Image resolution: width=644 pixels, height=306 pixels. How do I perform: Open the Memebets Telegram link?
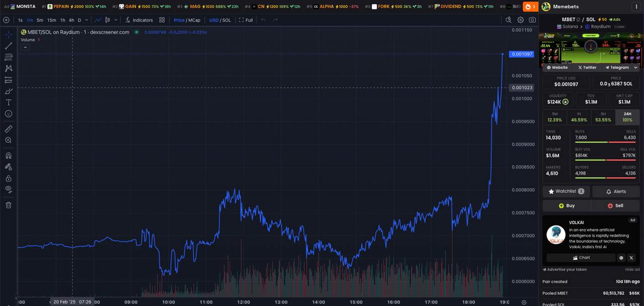click(617, 68)
